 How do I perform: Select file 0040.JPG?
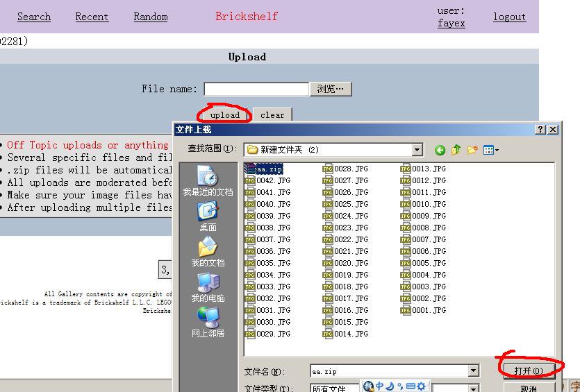pyautogui.click(x=268, y=204)
